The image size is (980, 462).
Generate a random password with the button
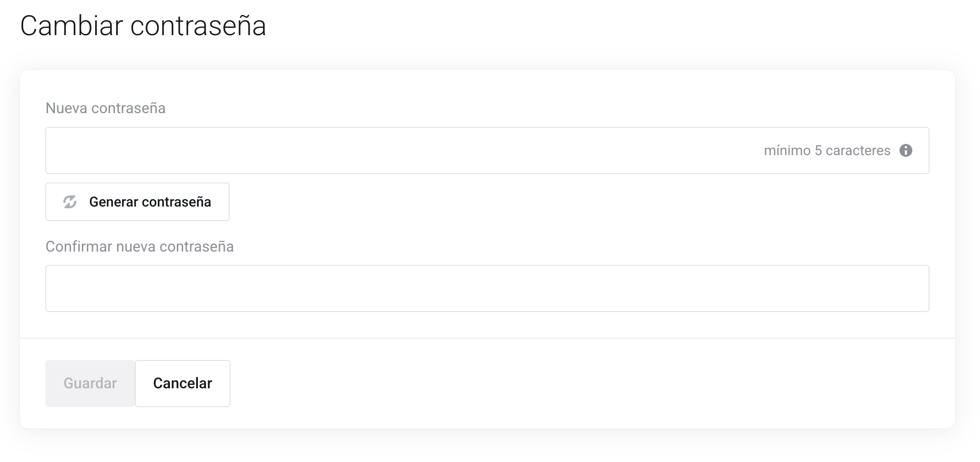point(137,202)
